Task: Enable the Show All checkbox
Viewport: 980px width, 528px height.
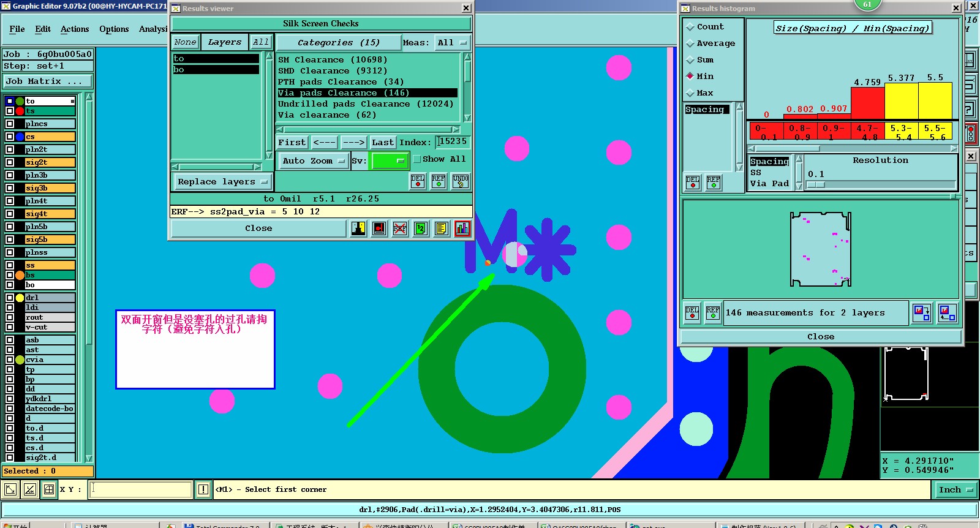Action: [x=417, y=159]
